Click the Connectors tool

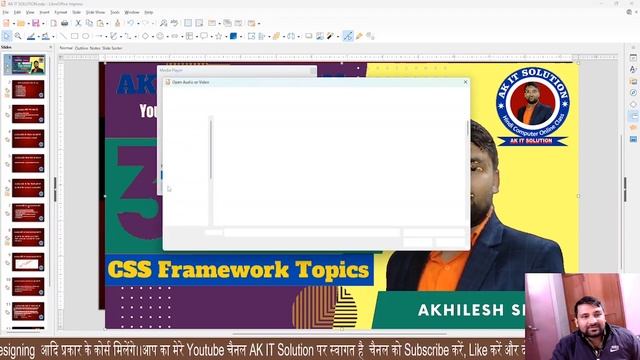pos(128,36)
